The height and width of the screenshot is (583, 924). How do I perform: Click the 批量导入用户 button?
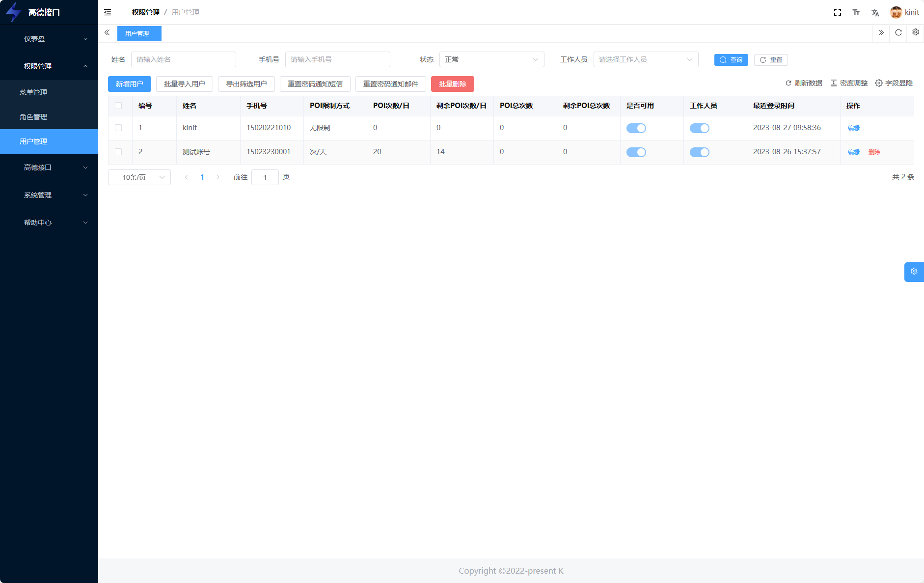(185, 84)
